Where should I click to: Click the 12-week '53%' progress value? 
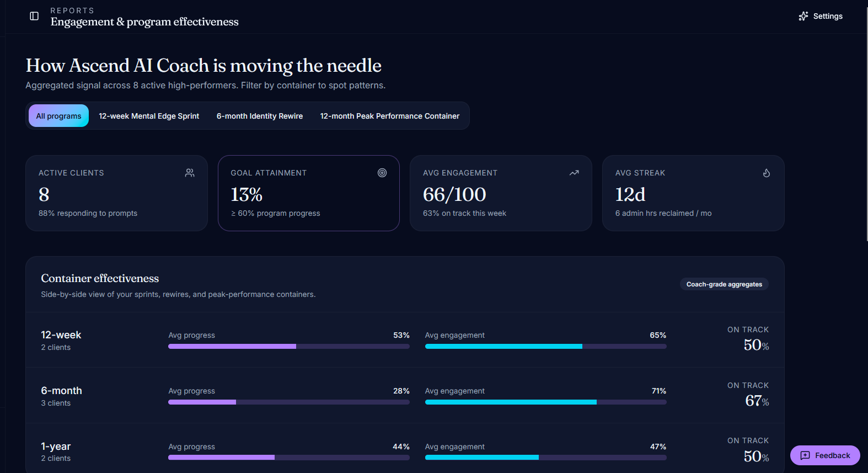[401, 335]
